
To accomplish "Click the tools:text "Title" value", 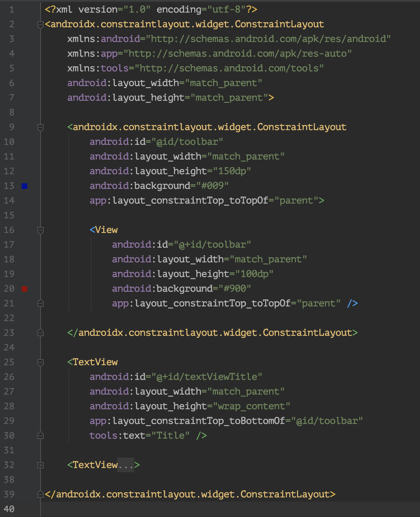I will coord(171,435).
